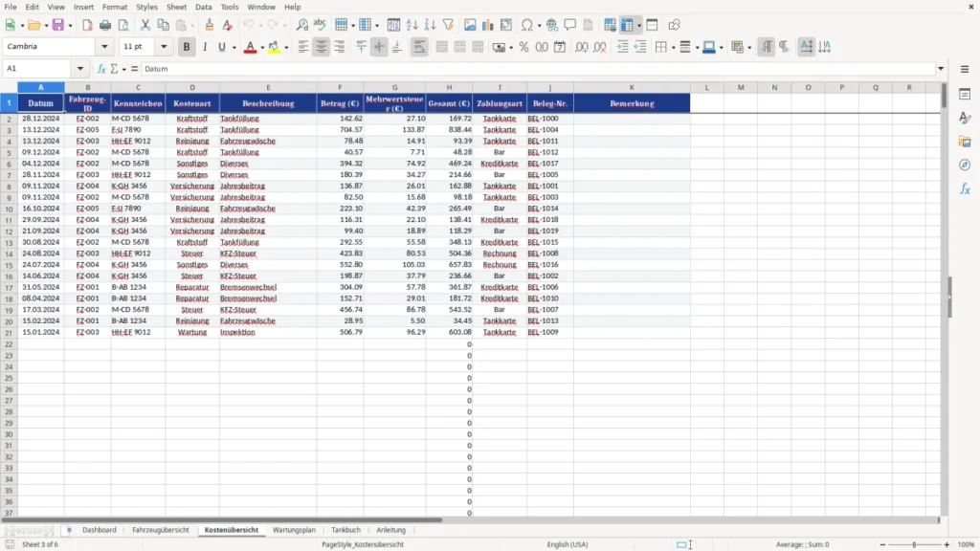This screenshot has height=551, width=980.
Task: Cut selection with the scissors icon
Action: click(x=145, y=25)
